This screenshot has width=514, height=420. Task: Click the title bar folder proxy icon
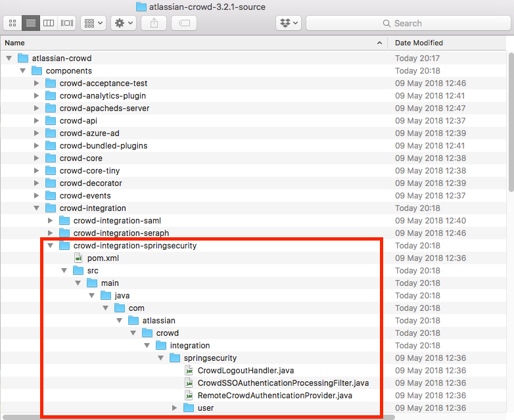(x=141, y=7)
